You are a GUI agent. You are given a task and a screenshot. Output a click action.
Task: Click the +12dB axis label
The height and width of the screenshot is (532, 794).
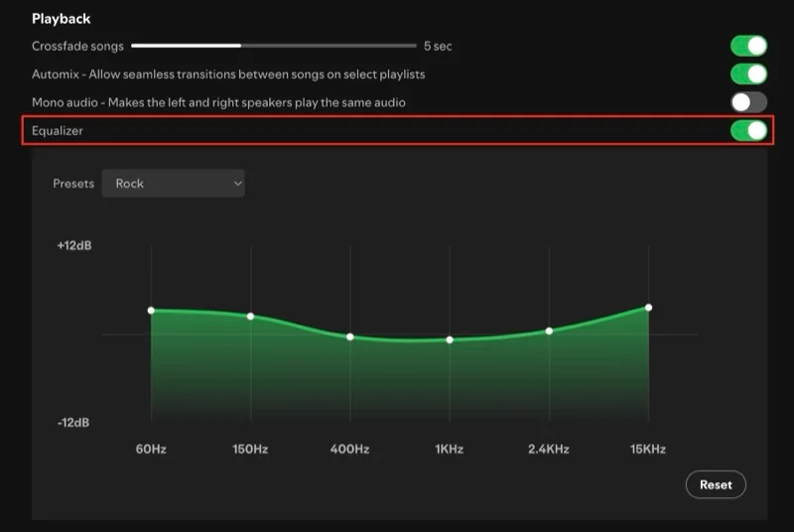pyautogui.click(x=74, y=245)
